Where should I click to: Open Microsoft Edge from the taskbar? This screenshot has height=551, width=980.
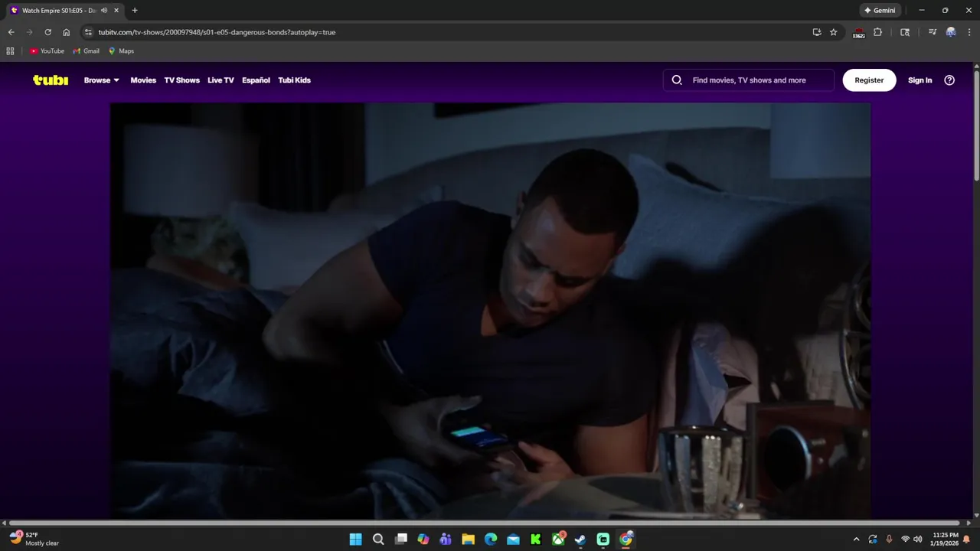click(491, 540)
